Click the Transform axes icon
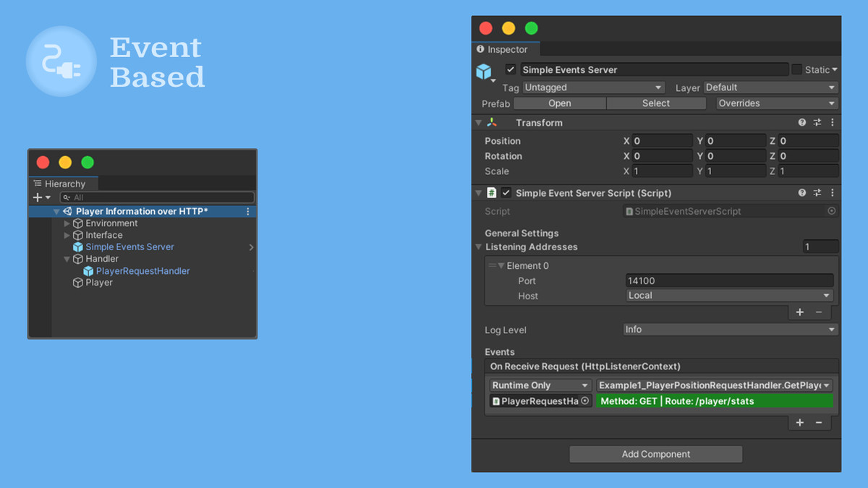Image resolution: width=868 pixels, height=488 pixels. (x=492, y=123)
